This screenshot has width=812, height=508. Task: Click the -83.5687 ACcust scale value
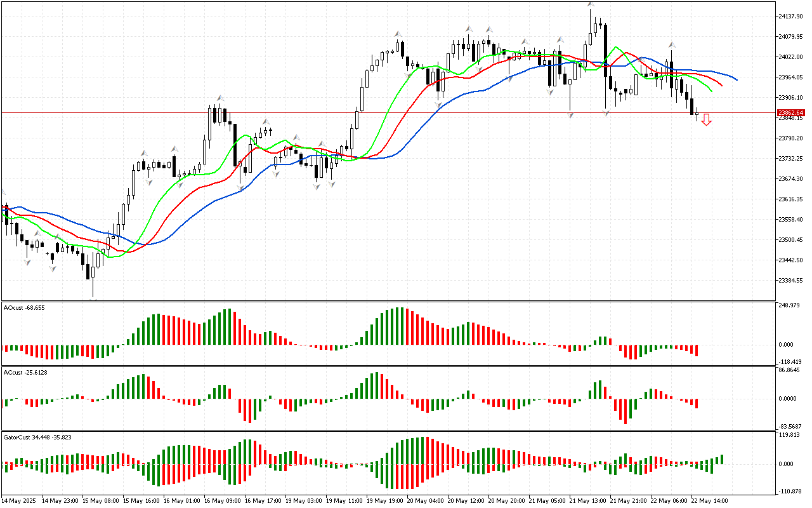792,426
